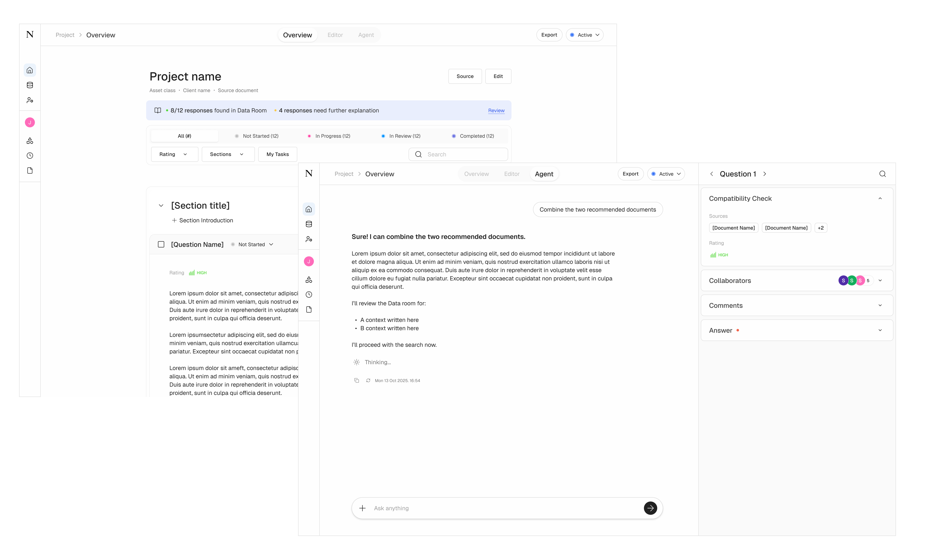Check the [Question Name] checkbox
This screenshot has height=560, width=925.
pyautogui.click(x=161, y=244)
